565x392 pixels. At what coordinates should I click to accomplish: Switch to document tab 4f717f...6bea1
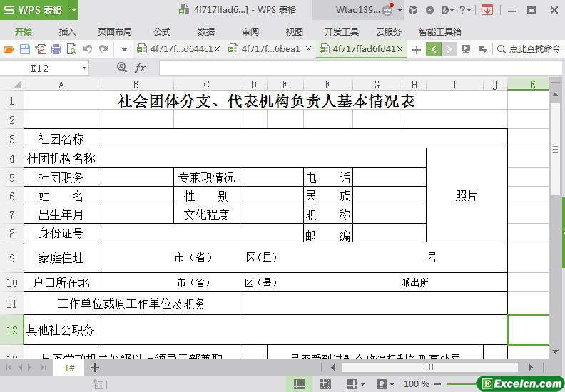point(266,49)
